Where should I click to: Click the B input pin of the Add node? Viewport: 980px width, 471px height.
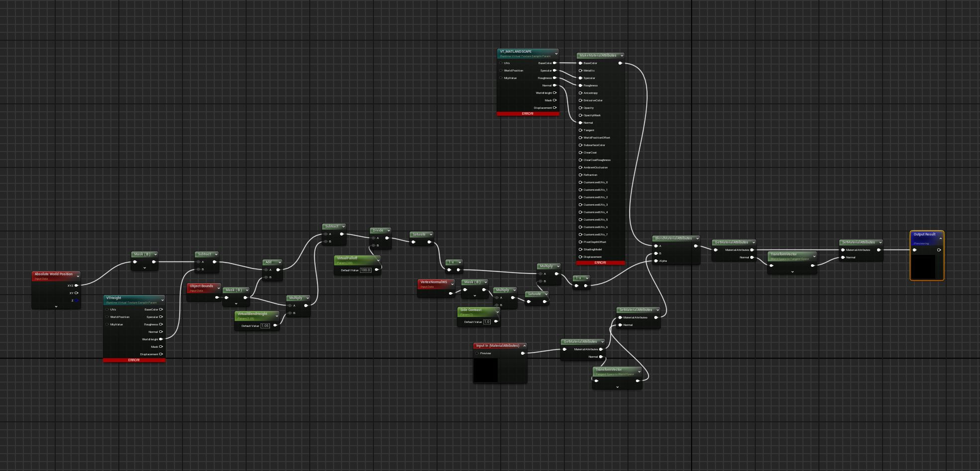tap(266, 277)
